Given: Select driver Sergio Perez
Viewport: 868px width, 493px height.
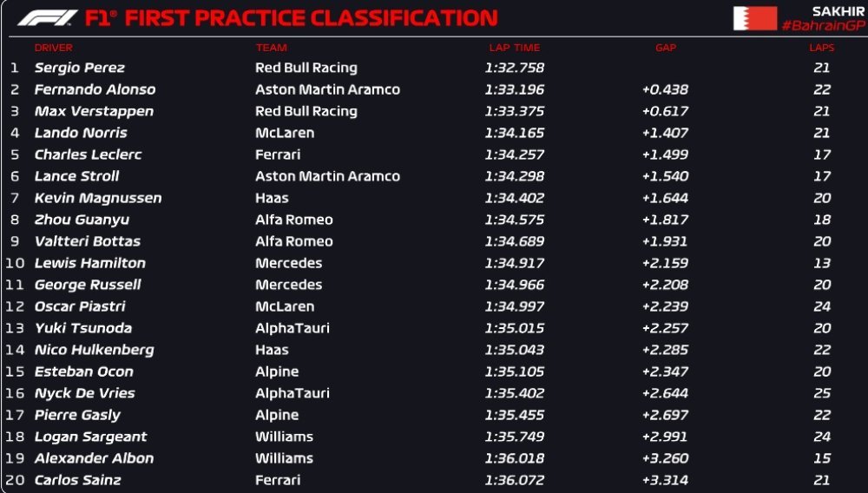Looking at the screenshot, I should (80, 68).
